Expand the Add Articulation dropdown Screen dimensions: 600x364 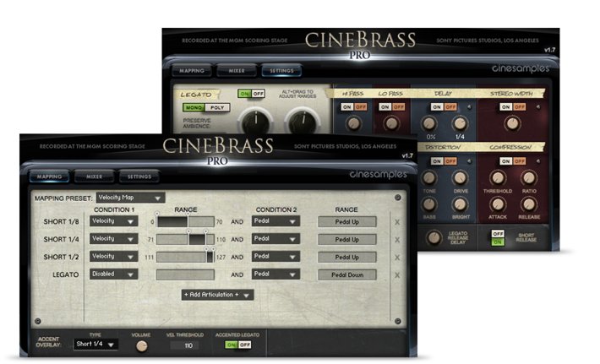click(217, 295)
